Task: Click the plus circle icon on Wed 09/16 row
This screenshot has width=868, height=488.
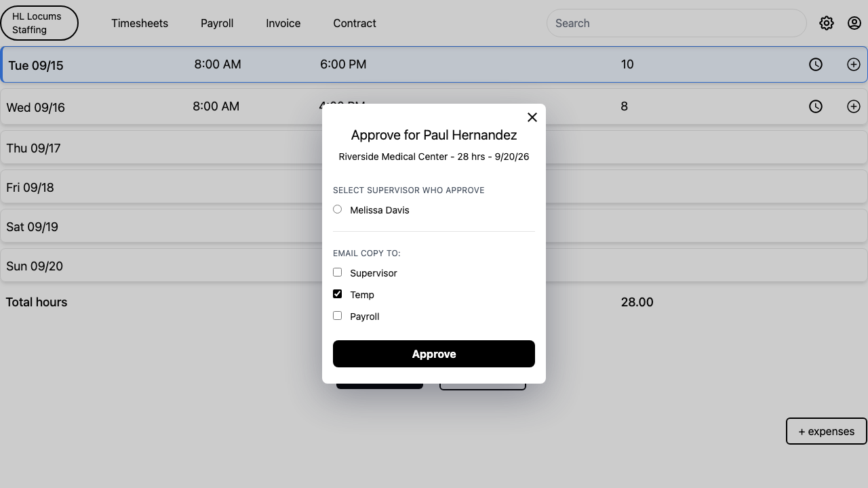Action: 854,106
